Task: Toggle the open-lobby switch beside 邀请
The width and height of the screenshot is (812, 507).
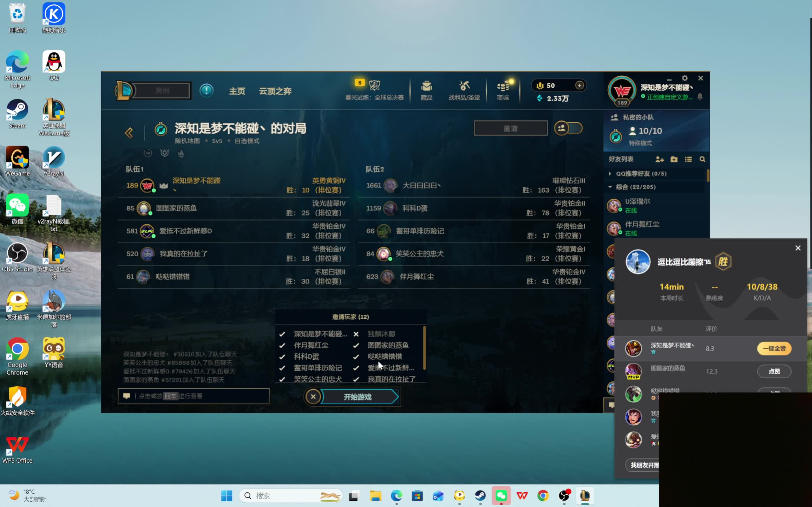Action: pyautogui.click(x=568, y=128)
